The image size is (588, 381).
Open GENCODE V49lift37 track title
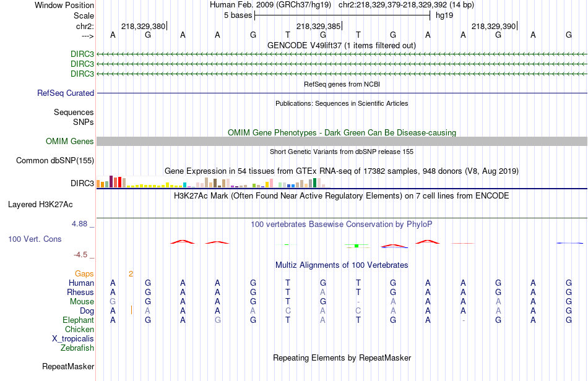point(341,45)
